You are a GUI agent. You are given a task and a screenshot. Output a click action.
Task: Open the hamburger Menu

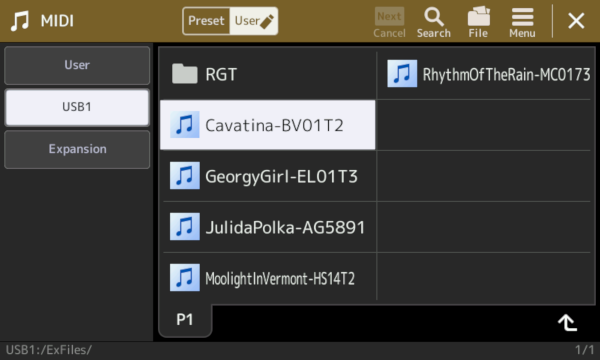pyautogui.click(x=522, y=22)
